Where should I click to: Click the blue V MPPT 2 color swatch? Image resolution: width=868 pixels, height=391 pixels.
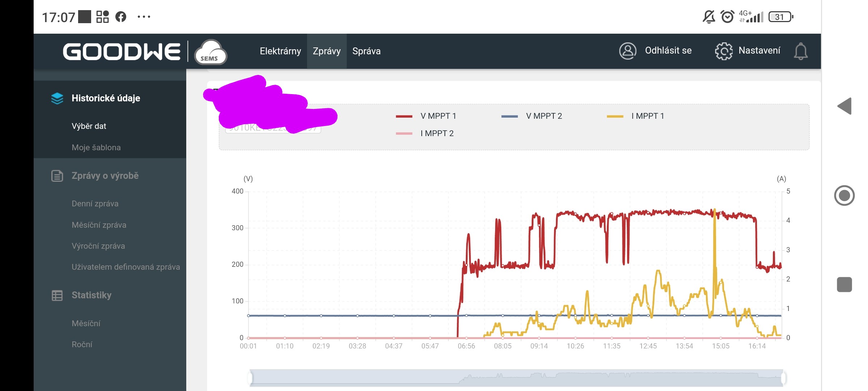pyautogui.click(x=510, y=116)
